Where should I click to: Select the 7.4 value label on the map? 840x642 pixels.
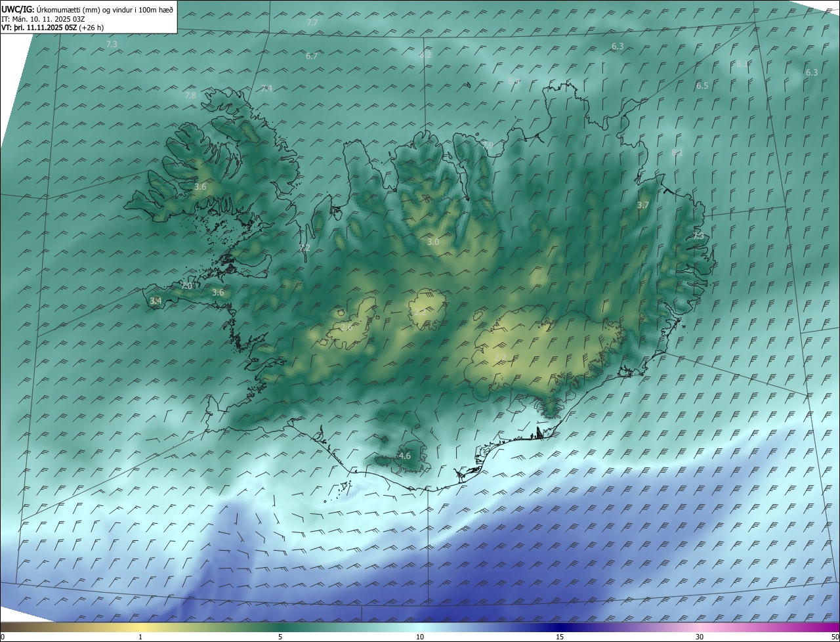click(x=266, y=89)
